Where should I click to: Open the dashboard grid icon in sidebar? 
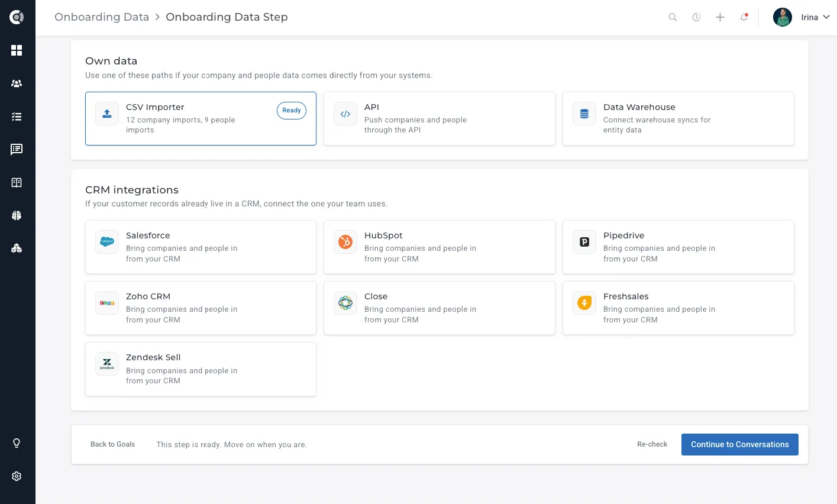click(x=17, y=50)
